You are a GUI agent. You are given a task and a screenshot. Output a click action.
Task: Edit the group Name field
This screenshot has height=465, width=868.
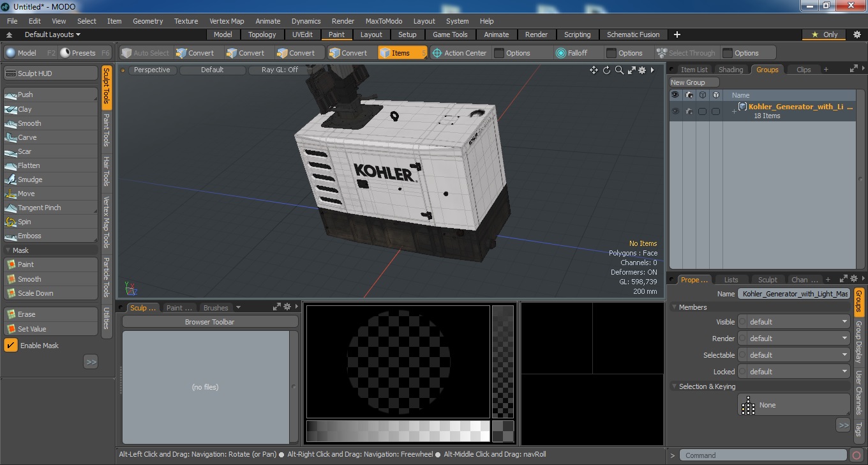[x=794, y=294]
